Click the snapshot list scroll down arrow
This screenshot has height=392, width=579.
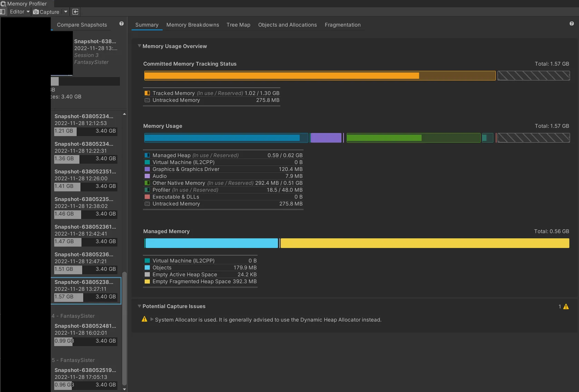point(124,389)
